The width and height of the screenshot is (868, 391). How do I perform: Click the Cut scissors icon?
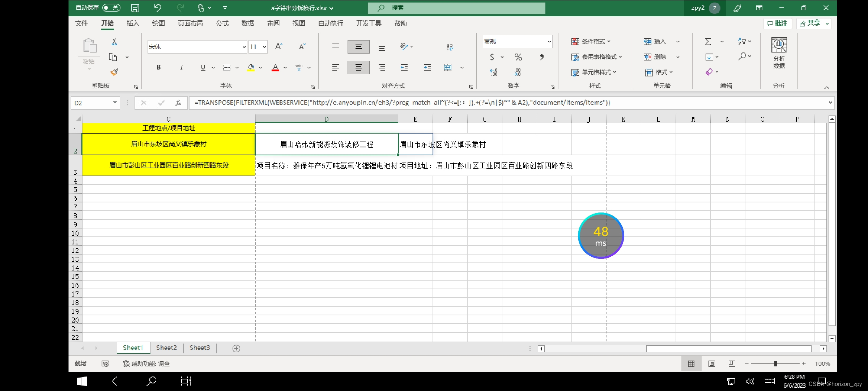[x=114, y=42]
